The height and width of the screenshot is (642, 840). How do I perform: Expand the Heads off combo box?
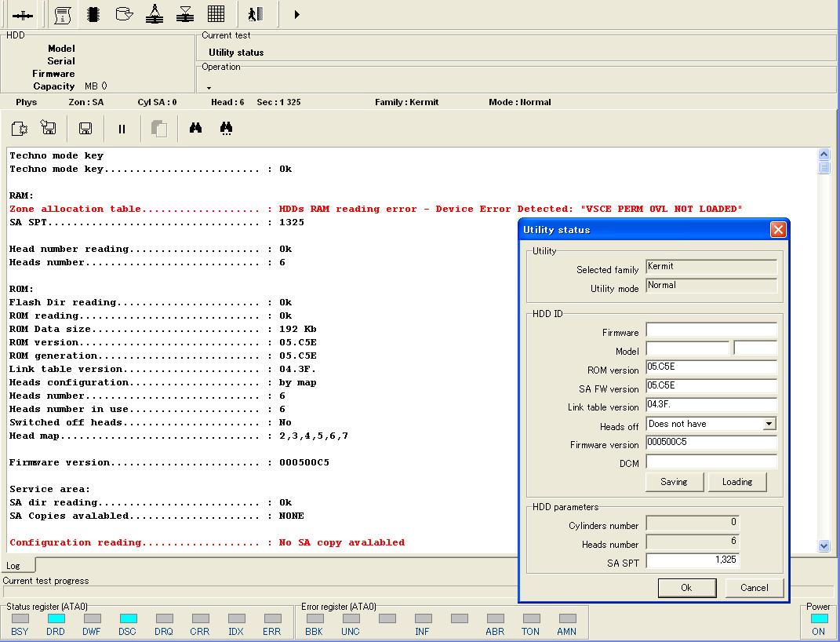769,424
